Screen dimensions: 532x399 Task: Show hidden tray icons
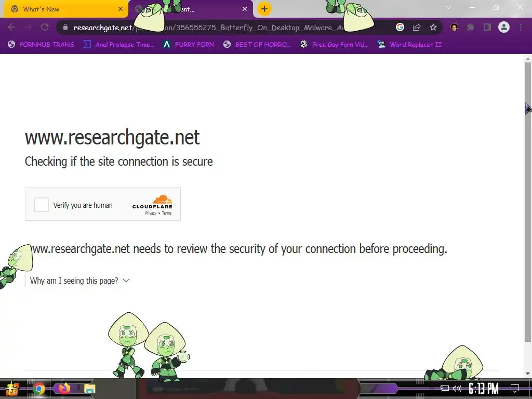(432, 389)
